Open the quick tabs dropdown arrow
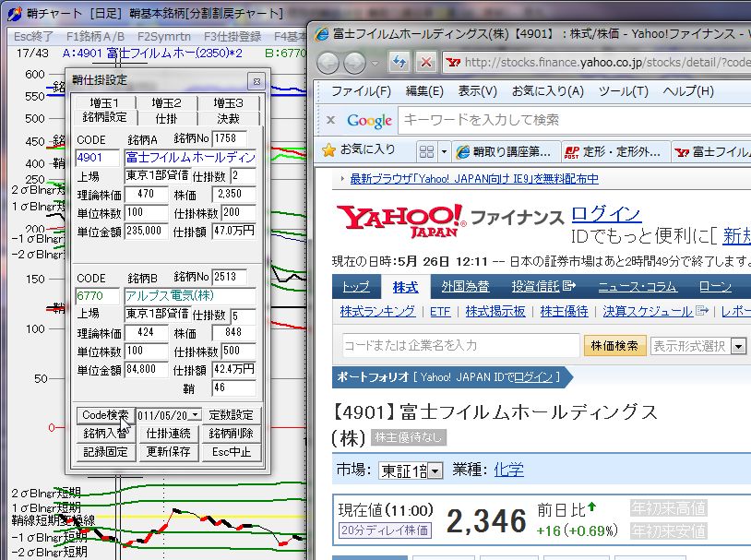The image size is (751, 560). coord(444,152)
